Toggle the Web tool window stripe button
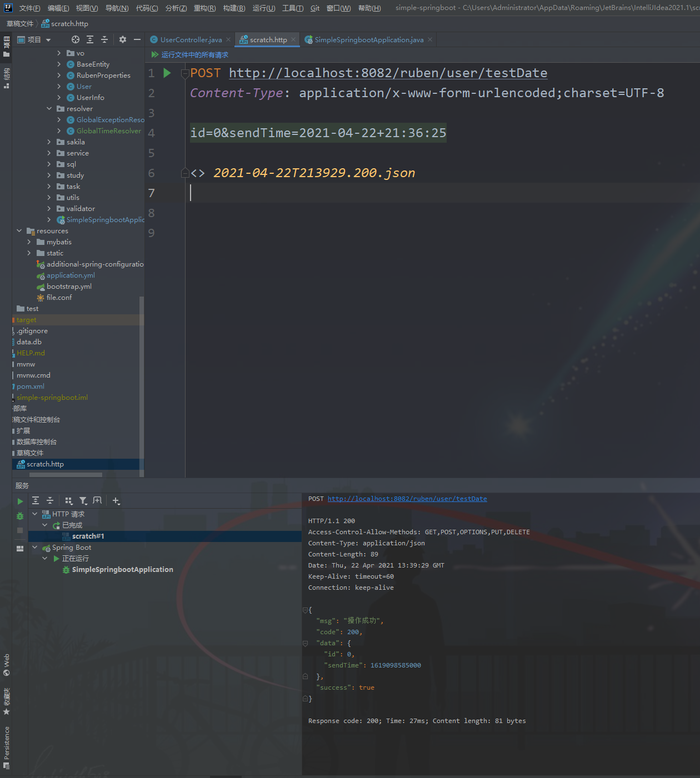The image size is (700, 778). tap(7, 665)
